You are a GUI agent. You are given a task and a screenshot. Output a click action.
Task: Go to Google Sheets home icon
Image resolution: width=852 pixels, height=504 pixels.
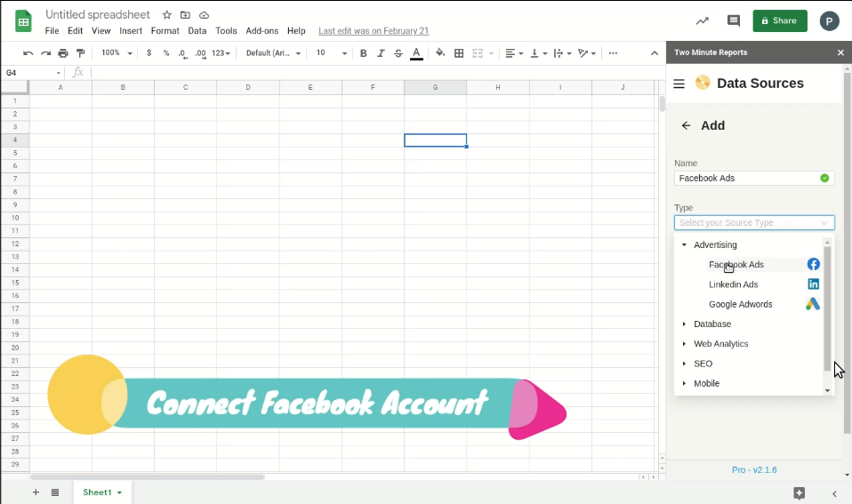23,21
